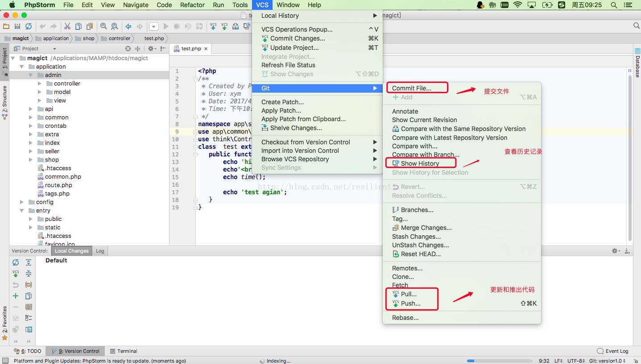
Task: Click the Show Diff icon in Local Changes
Action: coord(29,296)
